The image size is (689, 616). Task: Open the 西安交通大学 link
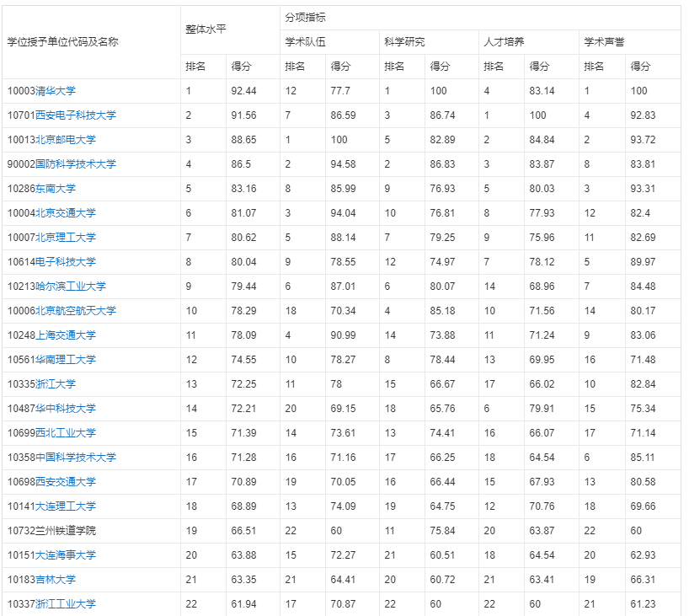point(66,482)
